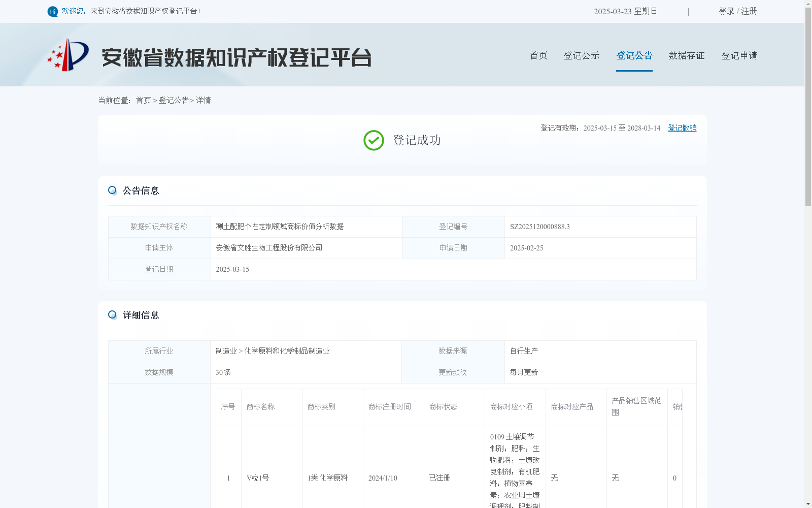Click the 产品销售区域范围 column header
Screen dimensions: 812x508
point(636,406)
